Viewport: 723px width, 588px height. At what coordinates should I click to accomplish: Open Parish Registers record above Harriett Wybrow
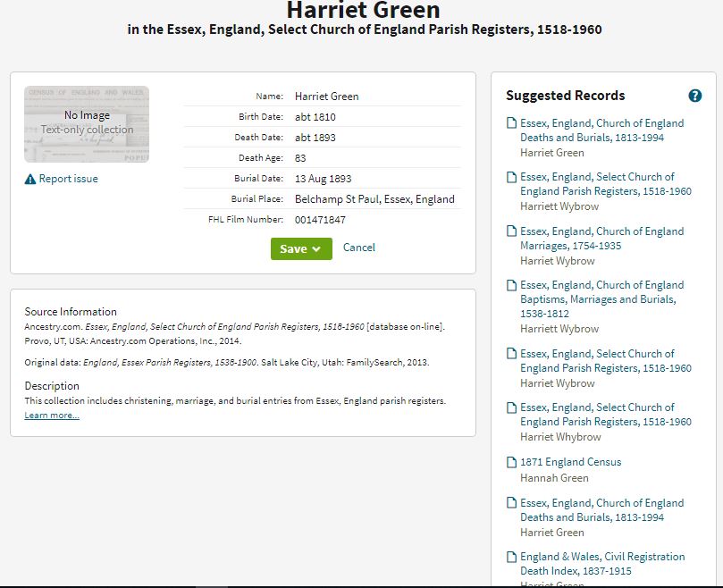605,184
